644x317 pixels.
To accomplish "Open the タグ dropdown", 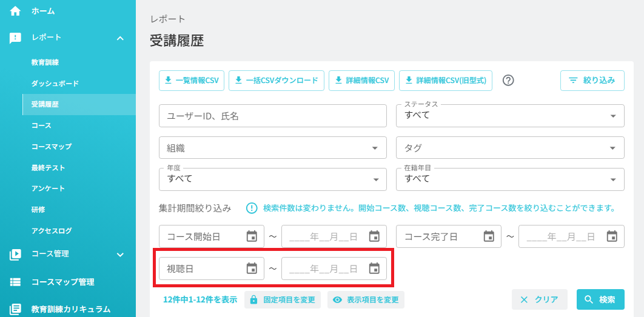I will coord(510,148).
